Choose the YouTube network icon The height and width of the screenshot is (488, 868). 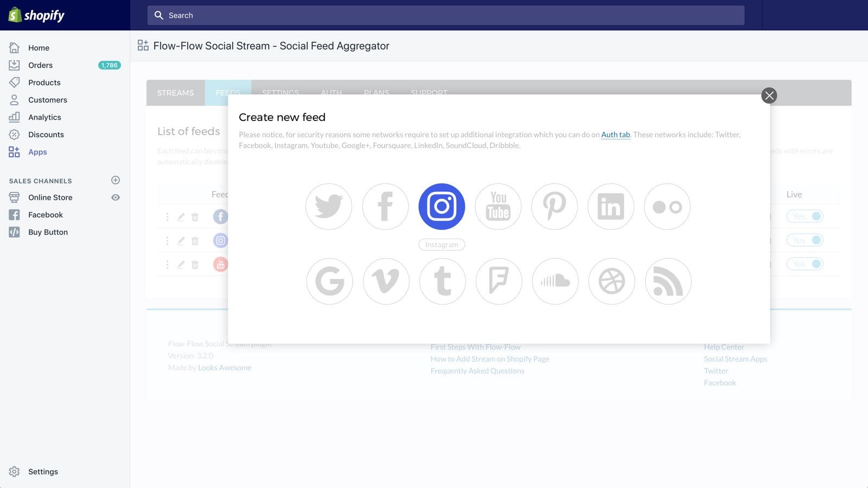498,206
